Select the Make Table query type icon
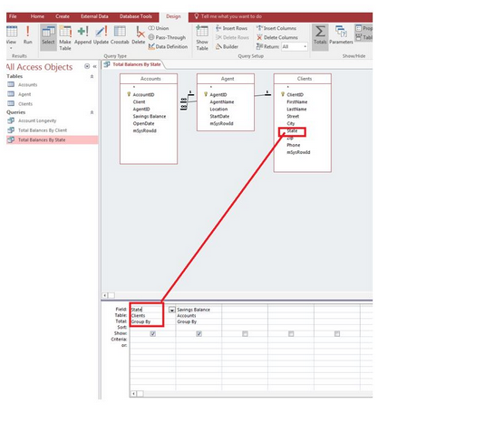The width and height of the screenshot is (504, 422). pyautogui.click(x=65, y=38)
